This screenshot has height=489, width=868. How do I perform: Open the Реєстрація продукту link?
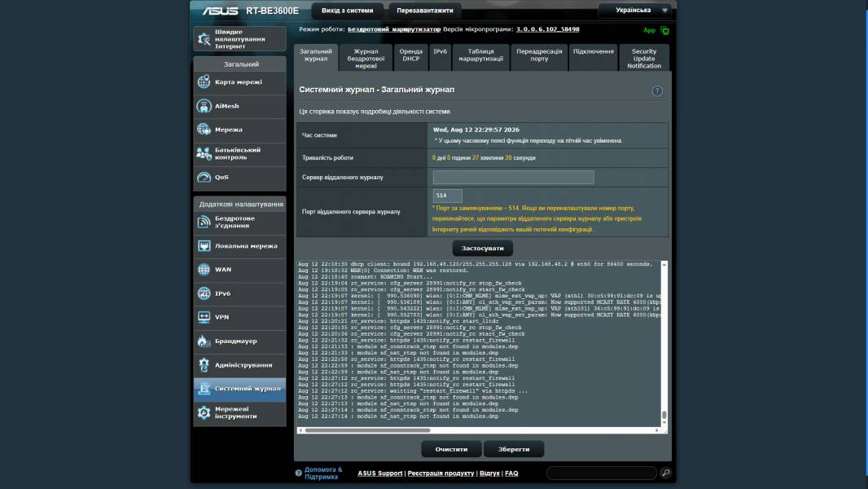441,474
